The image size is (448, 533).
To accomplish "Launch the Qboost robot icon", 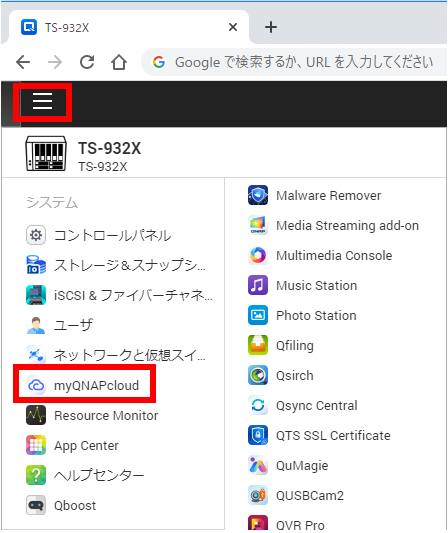I will coord(36,505).
